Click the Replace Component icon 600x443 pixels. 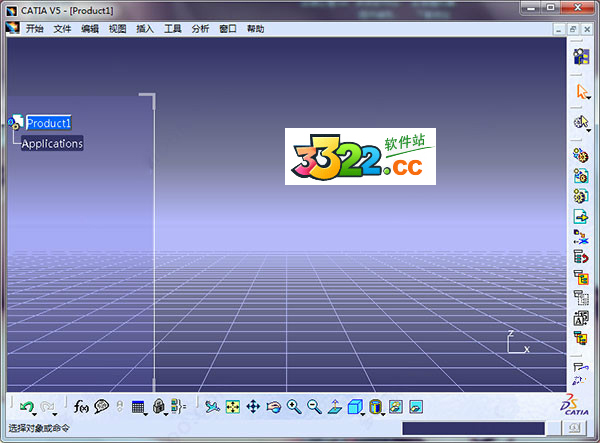(581, 237)
